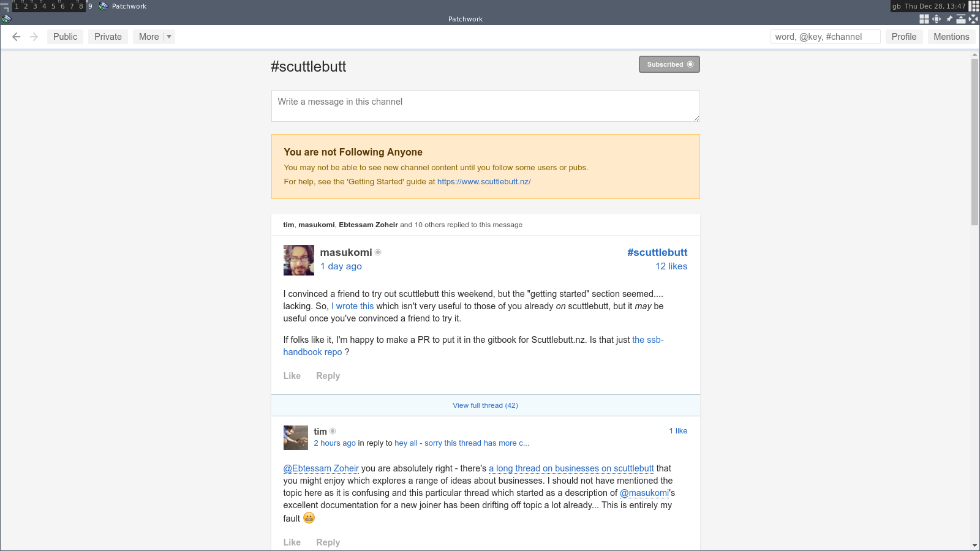Click the scrollbar up arrow
This screenshot has width=980, height=551.
click(x=974, y=54)
